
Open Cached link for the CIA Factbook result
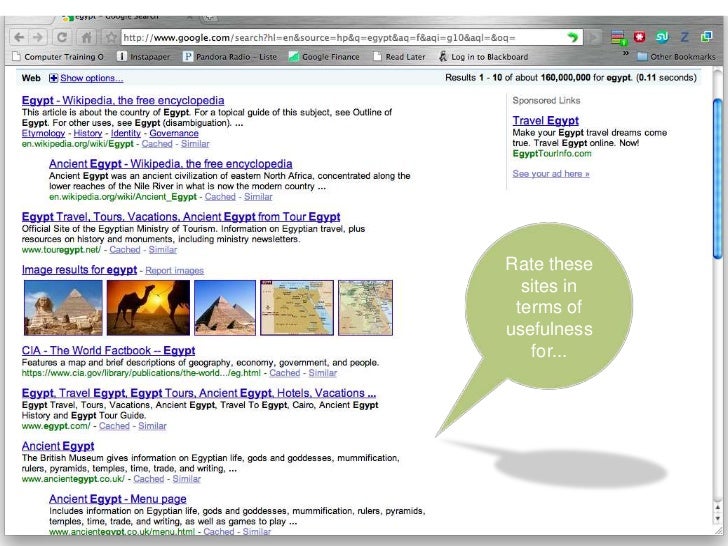285,373
